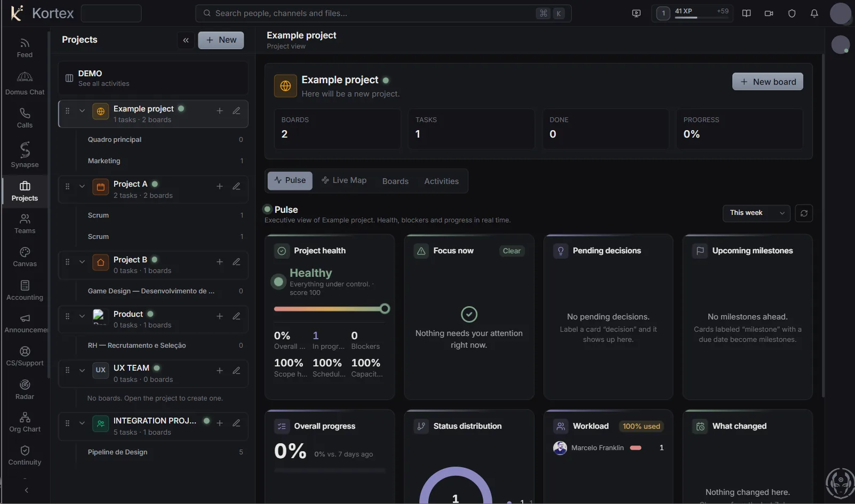Click the shield icon in top bar
The image size is (855, 504).
(792, 13)
